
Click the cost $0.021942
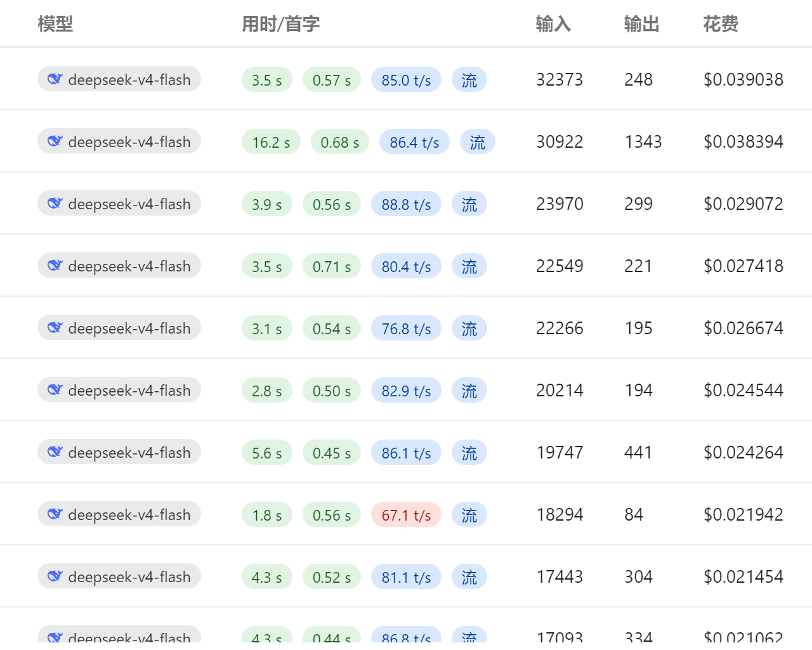pos(743,514)
